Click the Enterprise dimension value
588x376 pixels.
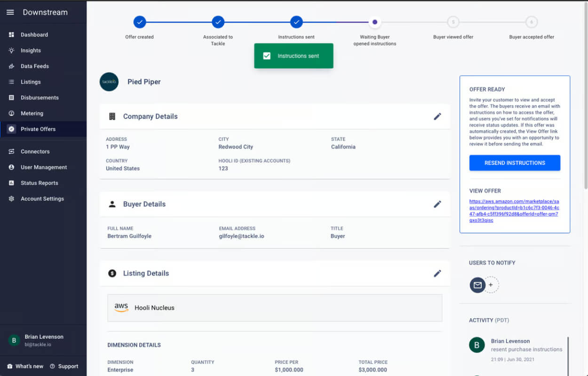120,370
